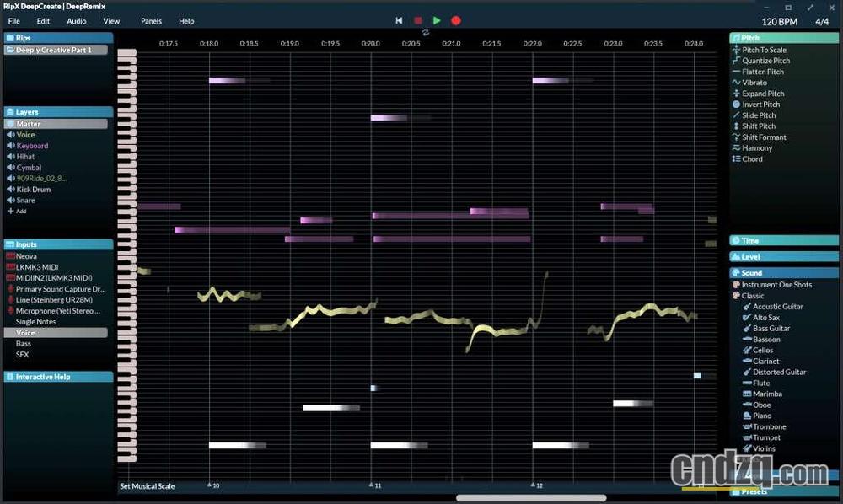Viewport: 843px width, 504px height.
Task: Mute the Hihat layer
Action: click(x=12, y=156)
